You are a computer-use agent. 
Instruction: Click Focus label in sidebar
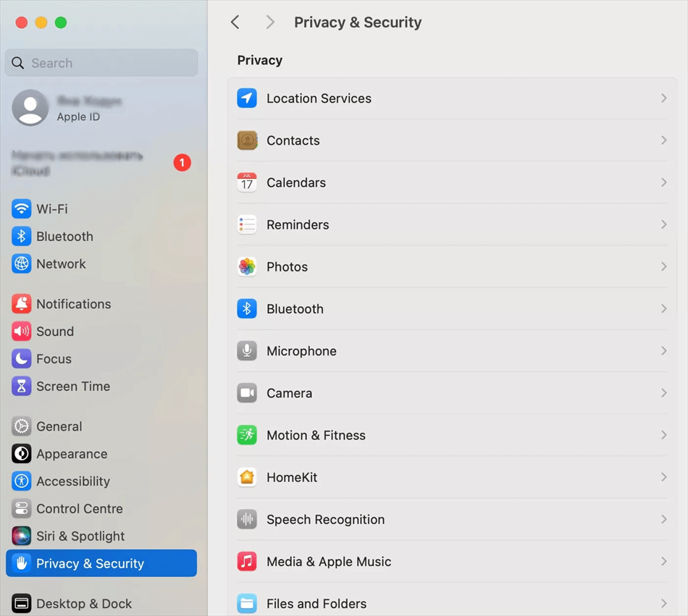click(54, 359)
